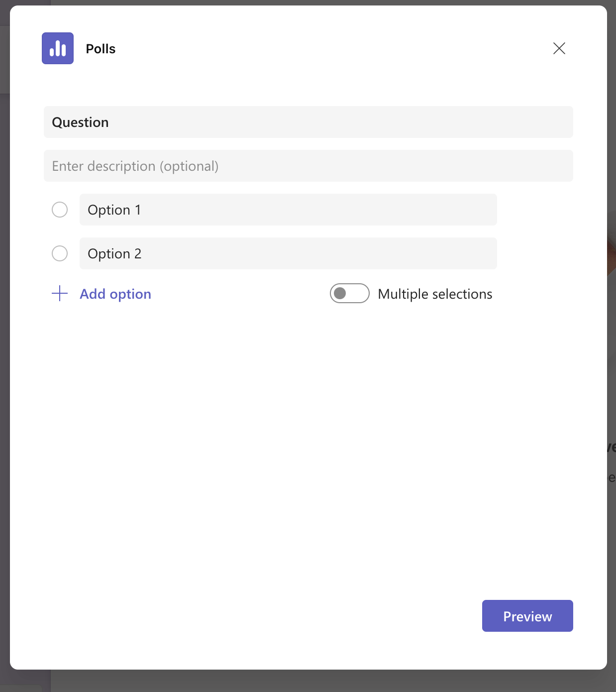The image size is (616, 692).
Task: Select the Option 1 radio button
Action: click(x=60, y=210)
